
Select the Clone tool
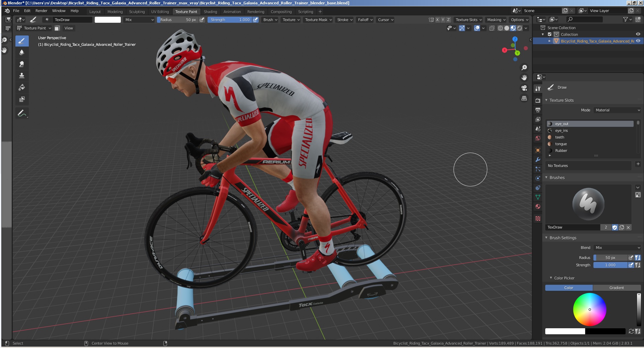tap(22, 76)
